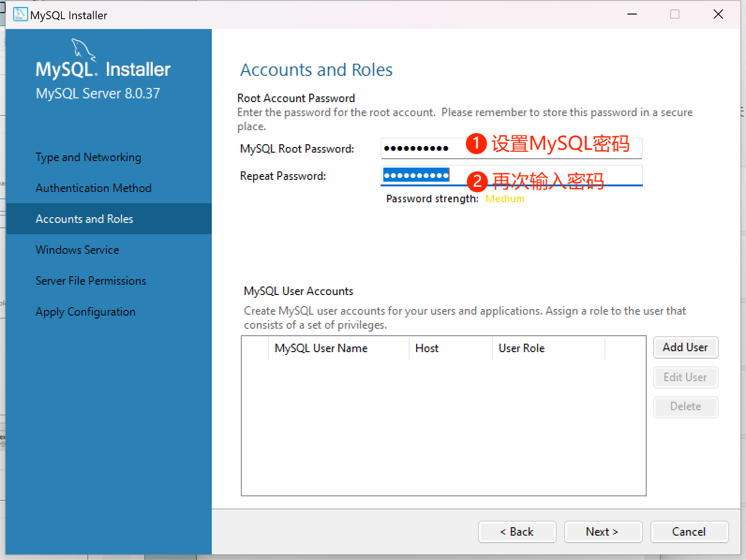
Task: Select the Accounts and Roles step
Action: [x=109, y=219]
